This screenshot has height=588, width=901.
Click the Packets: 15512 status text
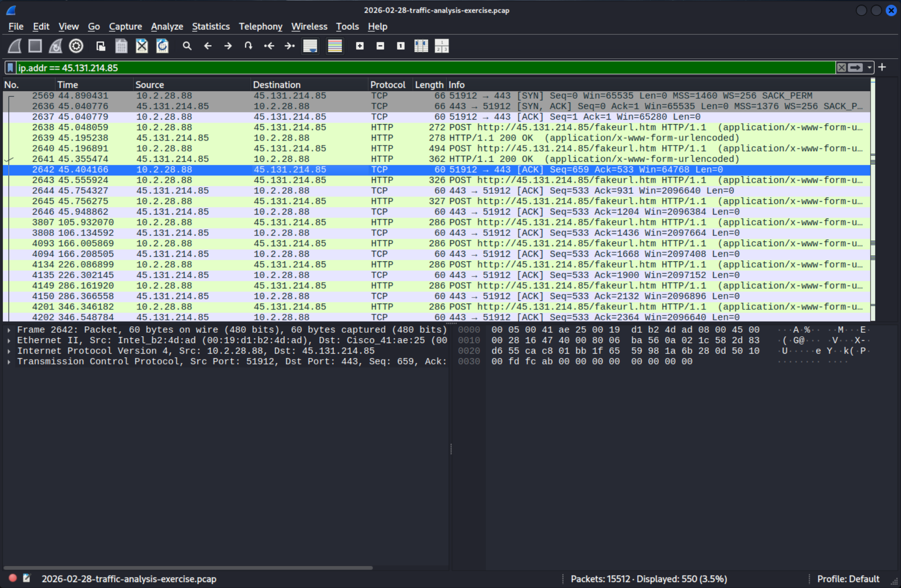(x=649, y=579)
